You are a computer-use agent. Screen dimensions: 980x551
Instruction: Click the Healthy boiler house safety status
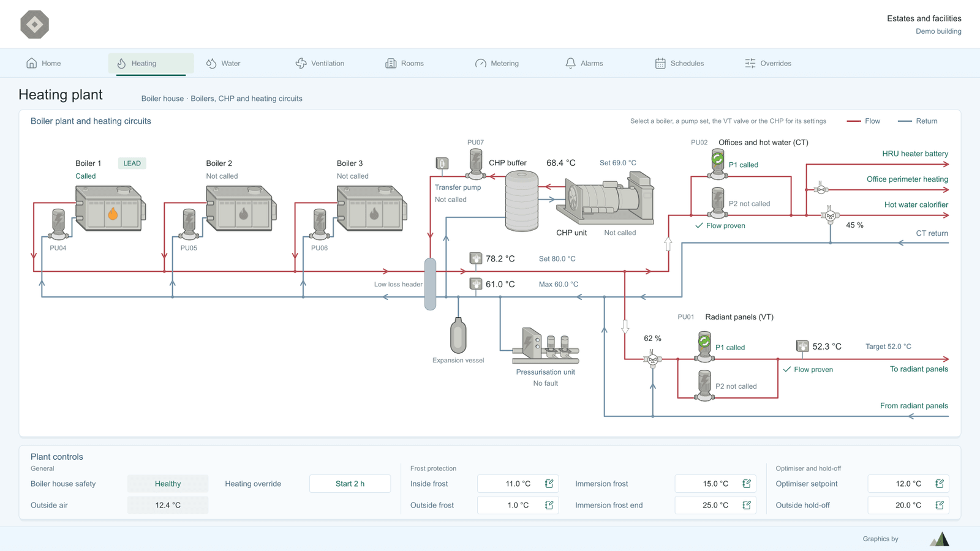coord(168,484)
